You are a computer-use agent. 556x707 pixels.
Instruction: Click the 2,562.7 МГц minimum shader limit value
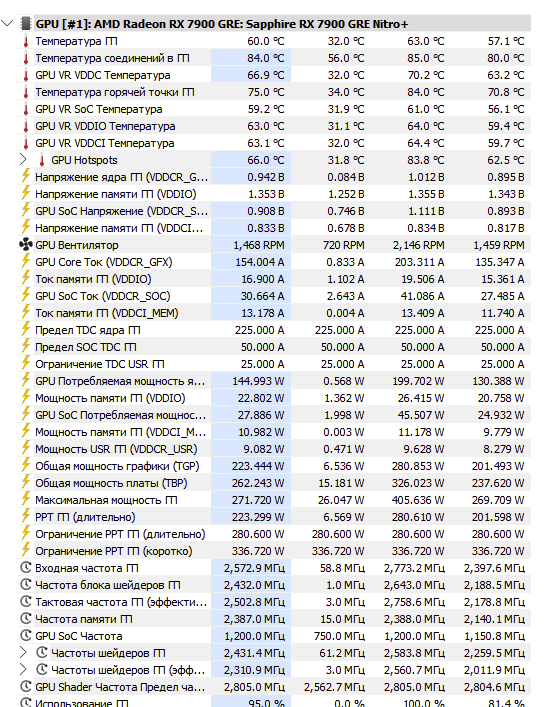[x=334, y=687]
